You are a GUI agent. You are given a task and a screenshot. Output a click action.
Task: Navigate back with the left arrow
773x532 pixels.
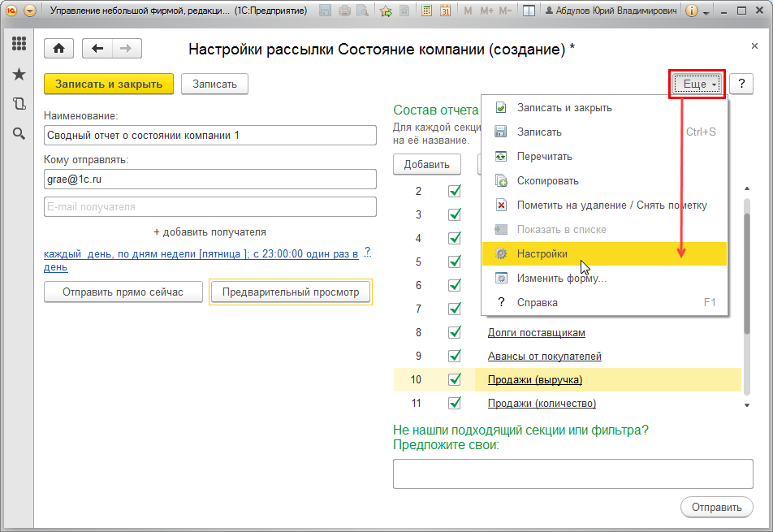(x=98, y=49)
